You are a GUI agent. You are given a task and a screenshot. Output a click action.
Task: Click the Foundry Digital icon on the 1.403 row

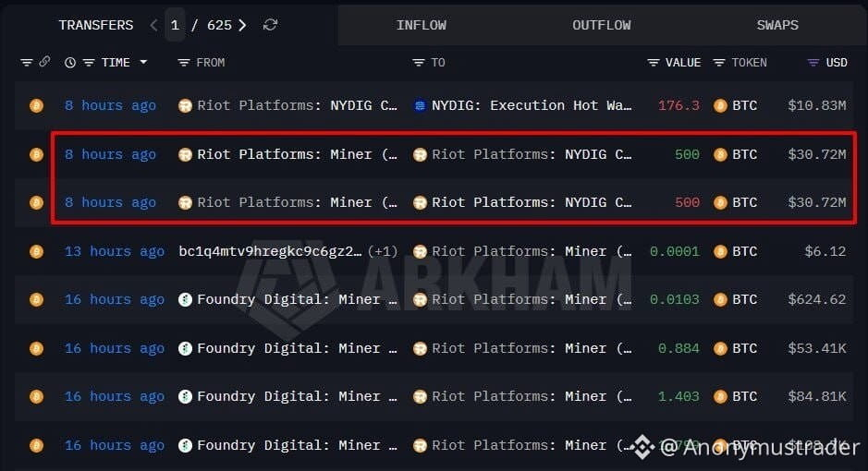tap(185, 396)
